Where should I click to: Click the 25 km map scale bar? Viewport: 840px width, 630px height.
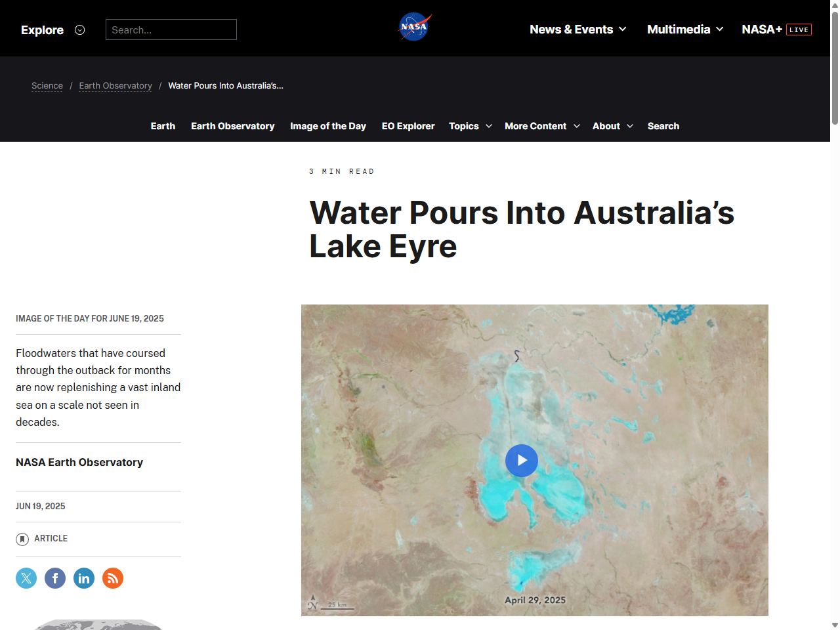[337, 605]
